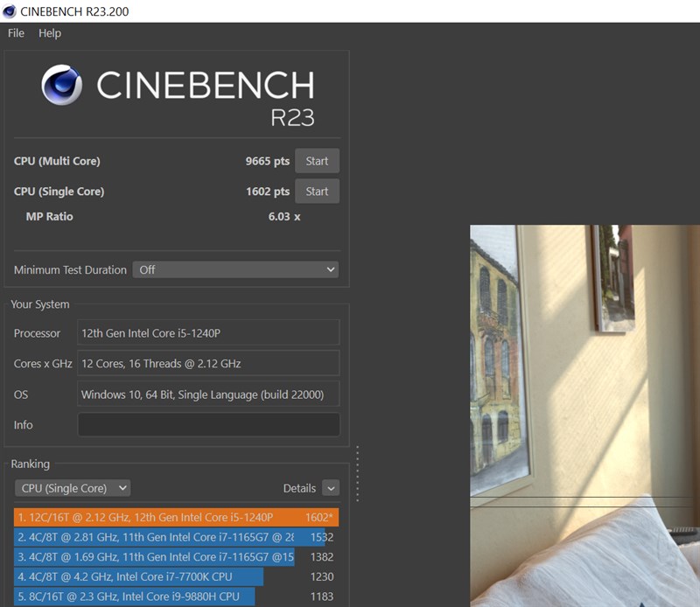Open the CPU (Single Core) ranking dropdown
This screenshot has width=700, height=607.
tap(73, 488)
